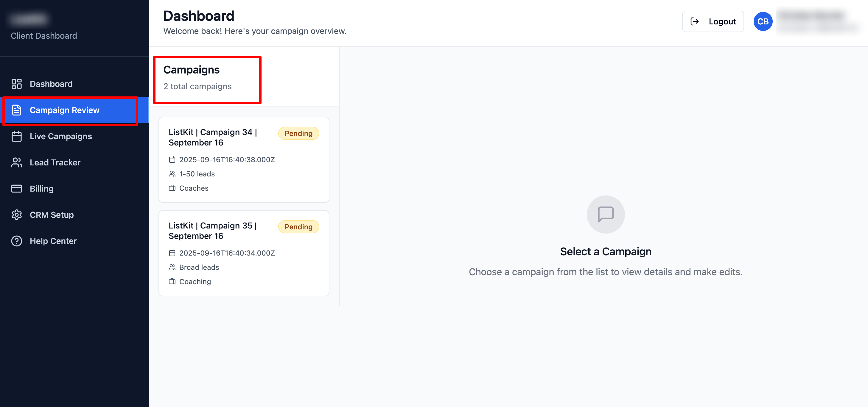Click the Live Campaigns calendar icon

(x=16, y=136)
